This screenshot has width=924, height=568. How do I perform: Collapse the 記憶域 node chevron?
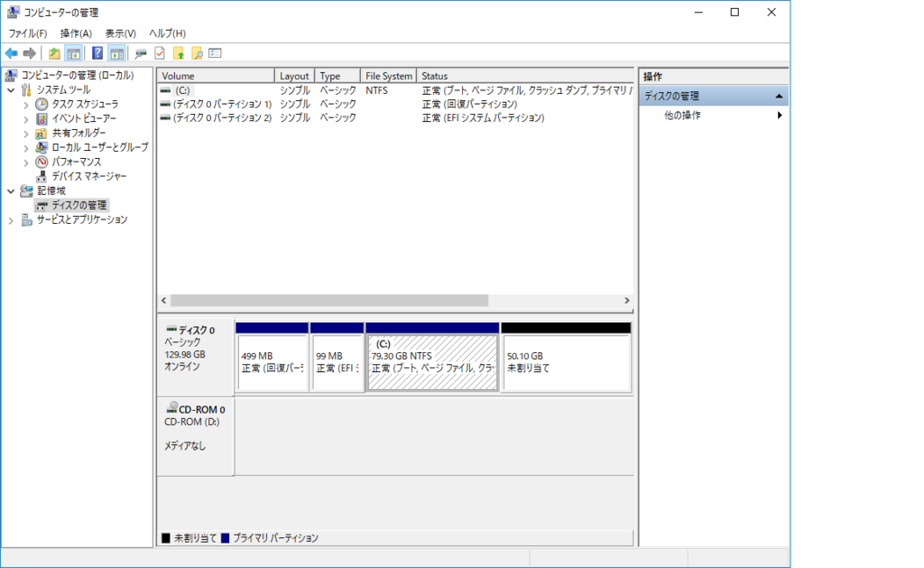11,191
